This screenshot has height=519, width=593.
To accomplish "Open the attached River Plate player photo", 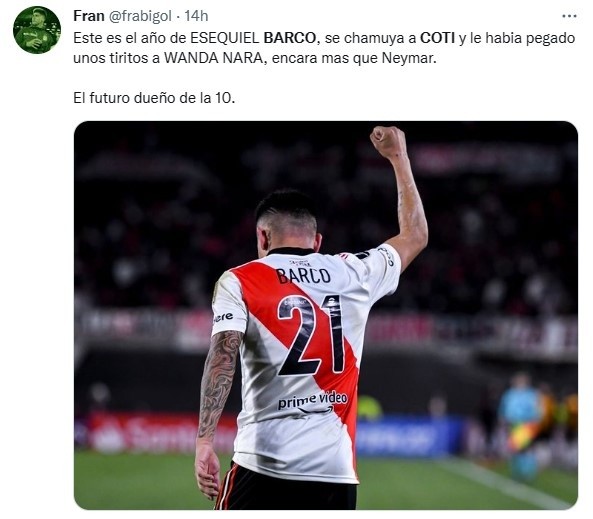I will (x=326, y=315).
